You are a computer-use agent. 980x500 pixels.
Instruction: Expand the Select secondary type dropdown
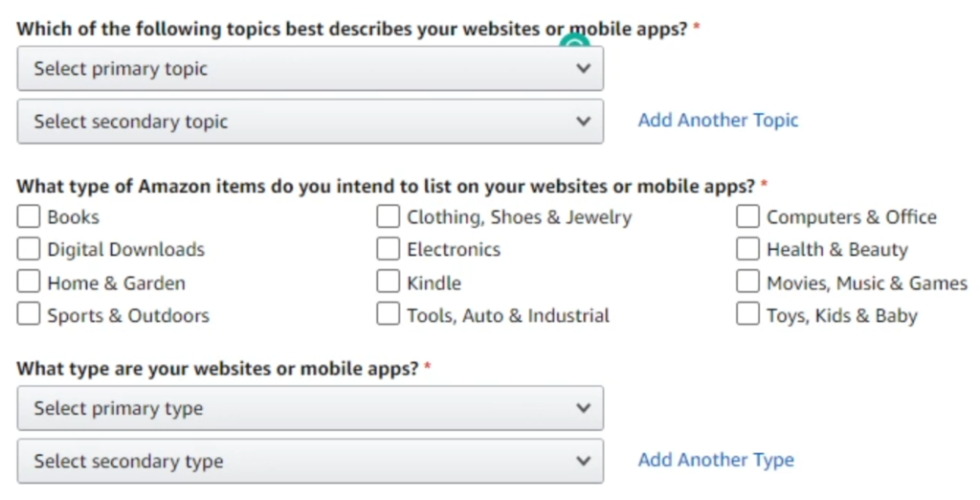point(309,462)
